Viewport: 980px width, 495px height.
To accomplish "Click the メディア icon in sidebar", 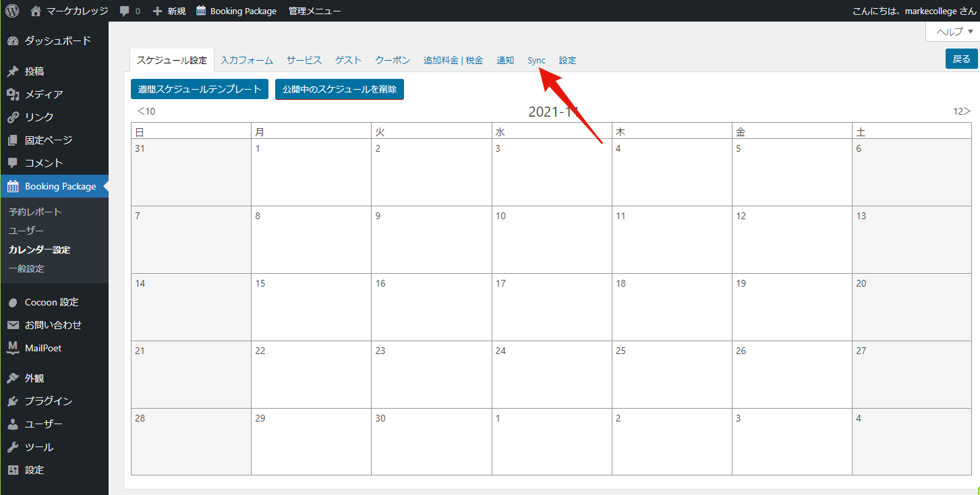I will [13, 94].
